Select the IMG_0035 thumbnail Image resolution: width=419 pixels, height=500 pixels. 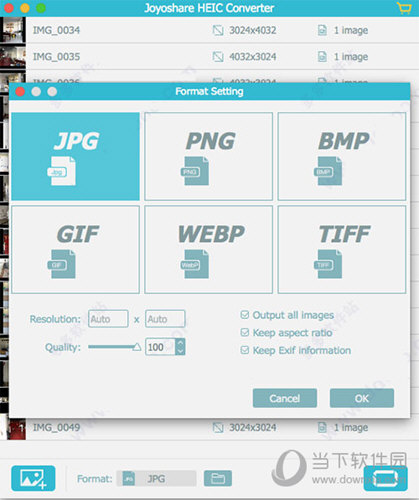[13, 57]
